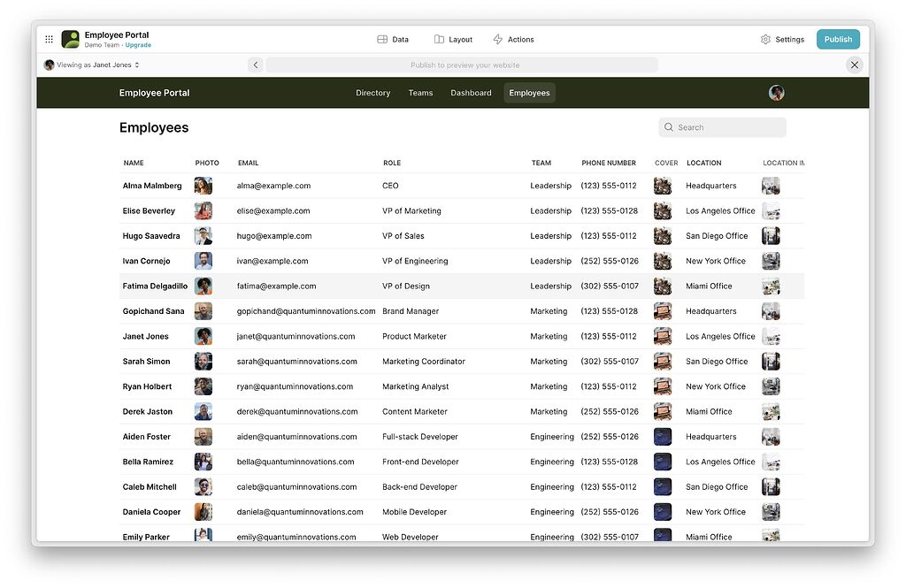
Task: Select the Directory menu item
Action: click(372, 92)
